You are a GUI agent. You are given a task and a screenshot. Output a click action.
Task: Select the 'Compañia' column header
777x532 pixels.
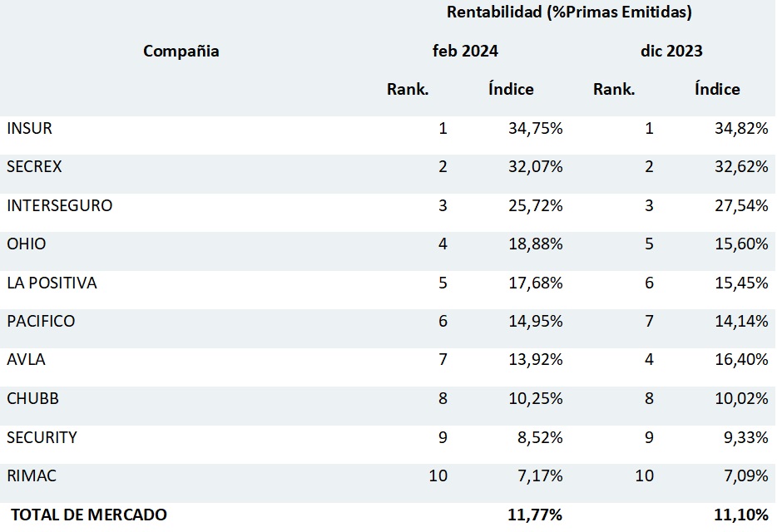click(x=181, y=51)
